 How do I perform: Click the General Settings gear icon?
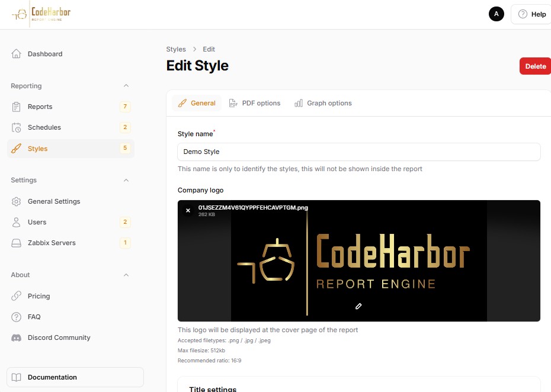(16, 201)
